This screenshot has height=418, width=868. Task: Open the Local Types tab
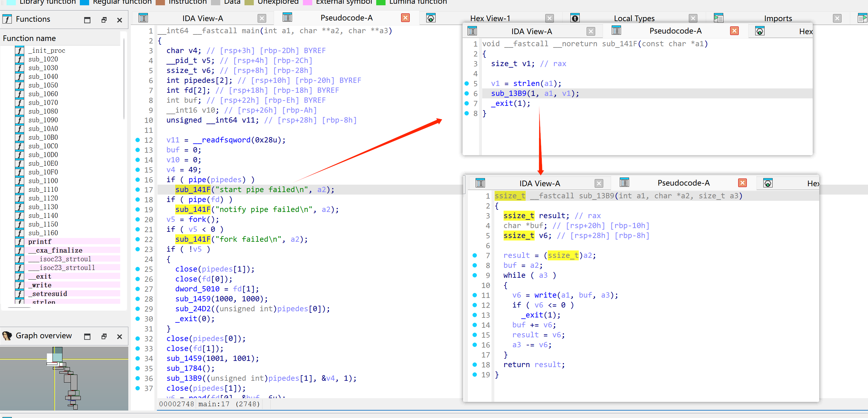[x=634, y=18]
